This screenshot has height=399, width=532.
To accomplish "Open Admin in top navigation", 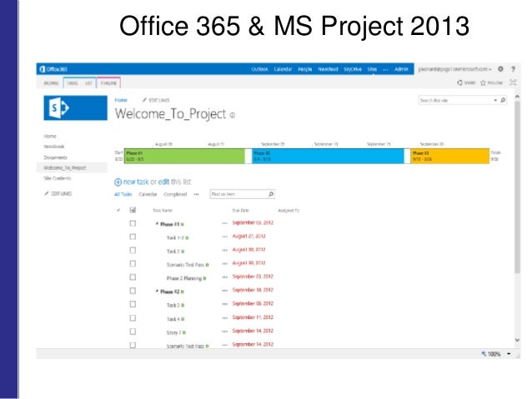I will [401, 69].
